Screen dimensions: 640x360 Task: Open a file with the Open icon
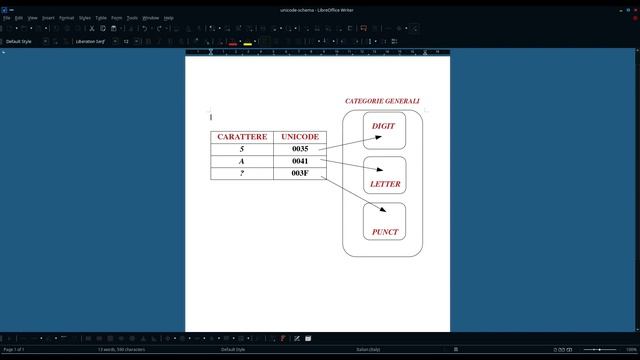coord(24,28)
